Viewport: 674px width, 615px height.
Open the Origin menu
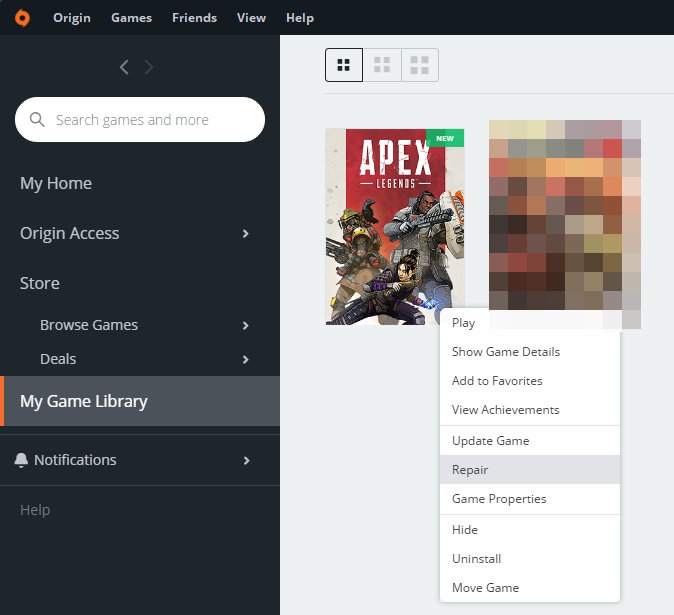72,18
